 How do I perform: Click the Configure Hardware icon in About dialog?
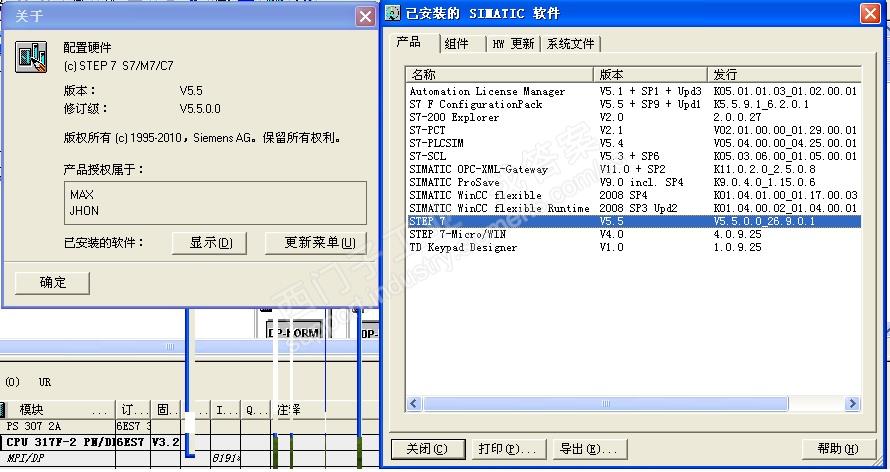click(31, 57)
